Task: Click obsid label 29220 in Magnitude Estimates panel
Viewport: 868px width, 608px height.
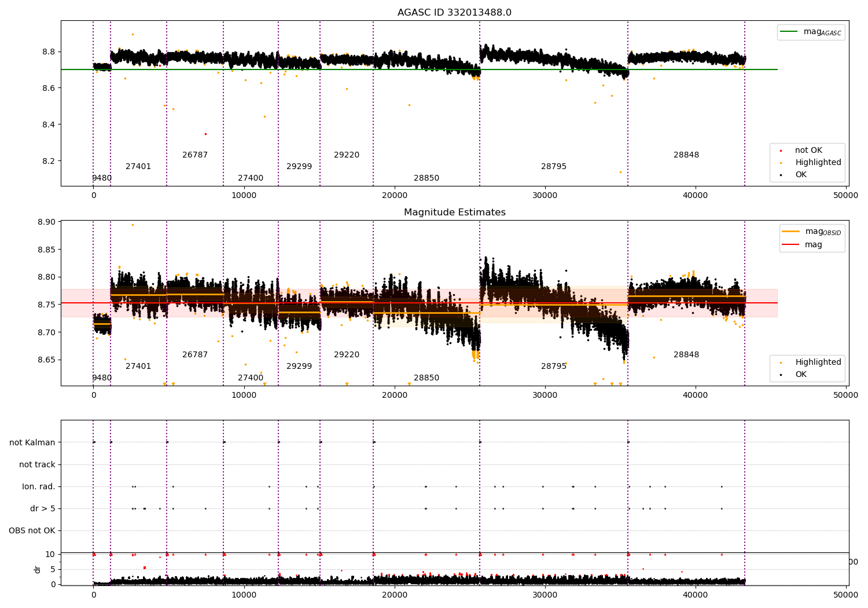Action: [347, 355]
